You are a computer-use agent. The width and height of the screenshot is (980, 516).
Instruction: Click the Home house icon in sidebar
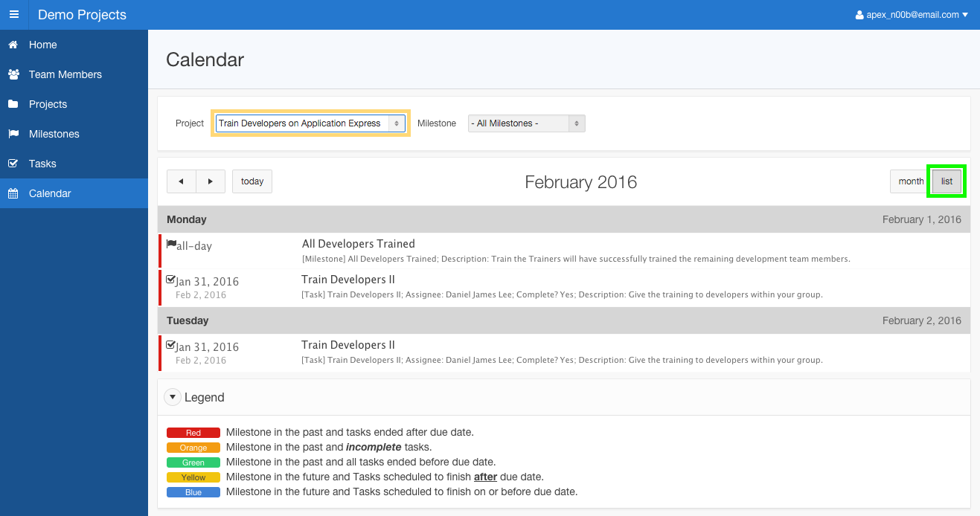tap(12, 45)
